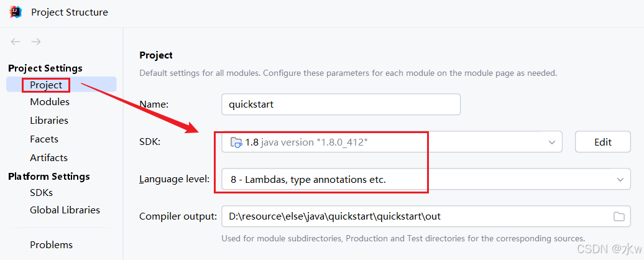The height and width of the screenshot is (260, 644).
Task: Go back with the left arrow icon
Action: (x=16, y=42)
